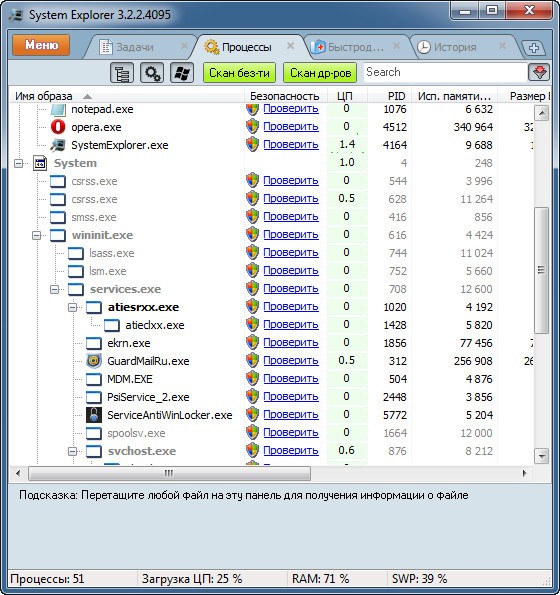The height and width of the screenshot is (595, 560).
Task: Select the ekrn.exe process name
Action: pos(129,343)
